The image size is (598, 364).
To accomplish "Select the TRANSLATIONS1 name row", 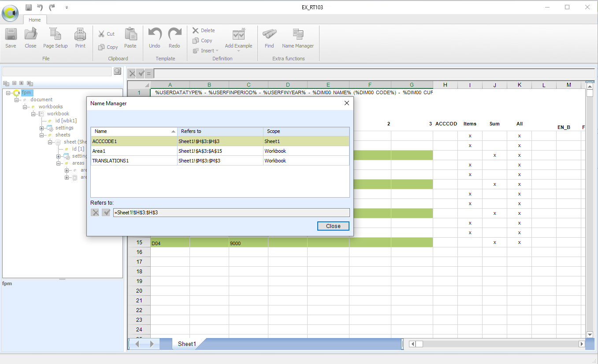I will click(220, 161).
